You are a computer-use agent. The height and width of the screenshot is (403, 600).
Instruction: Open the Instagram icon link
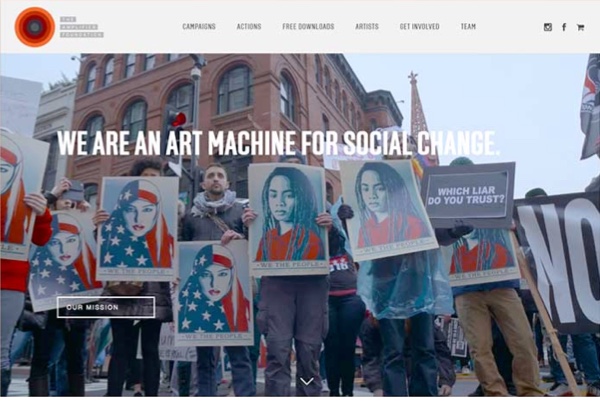(548, 27)
